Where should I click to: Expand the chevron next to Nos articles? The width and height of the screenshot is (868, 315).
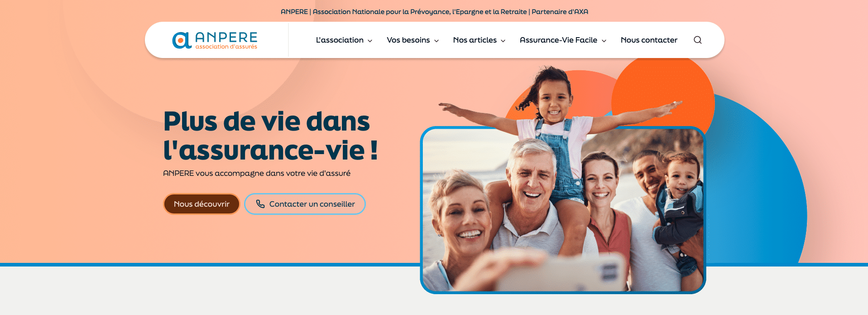[x=503, y=41]
